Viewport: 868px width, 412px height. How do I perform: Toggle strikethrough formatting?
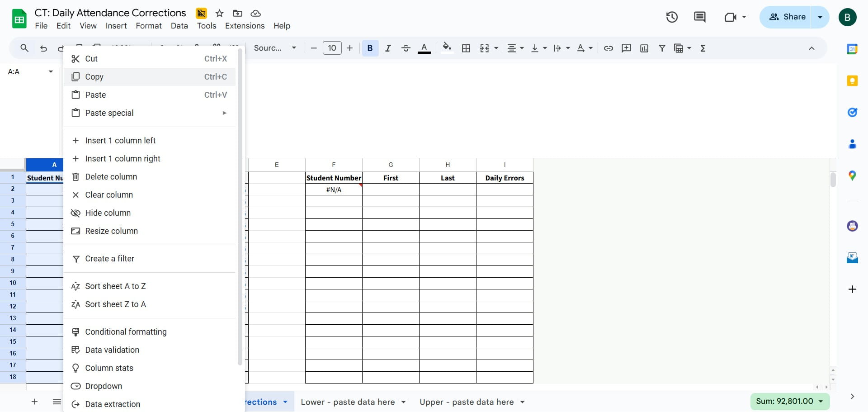point(406,48)
